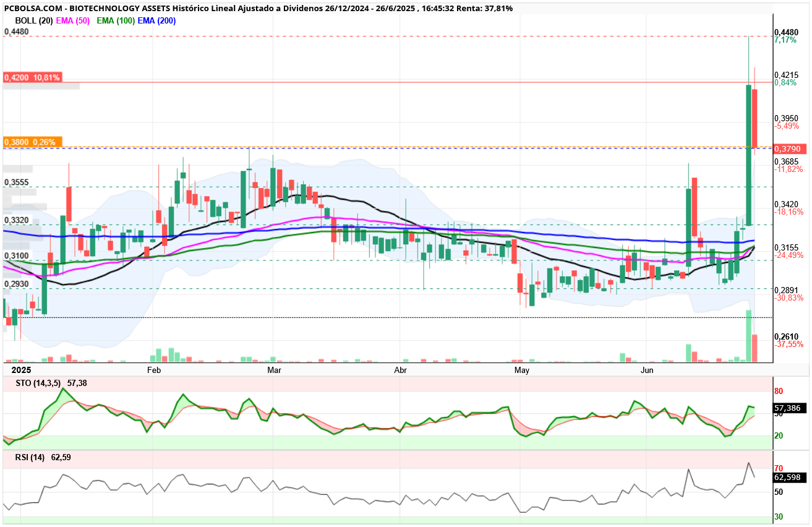The height and width of the screenshot is (527, 812).
Task: Click the 7,17% percentage label
Action: point(785,40)
